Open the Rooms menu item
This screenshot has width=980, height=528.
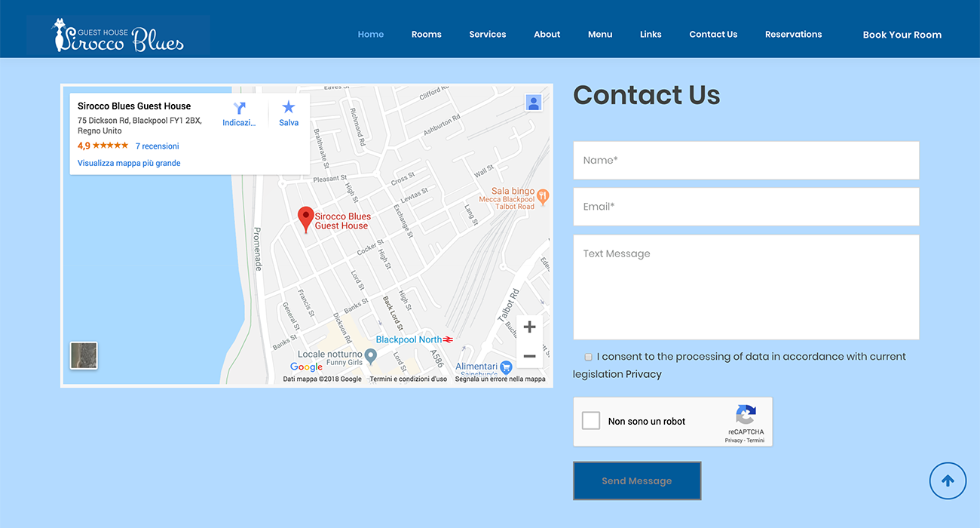(426, 35)
